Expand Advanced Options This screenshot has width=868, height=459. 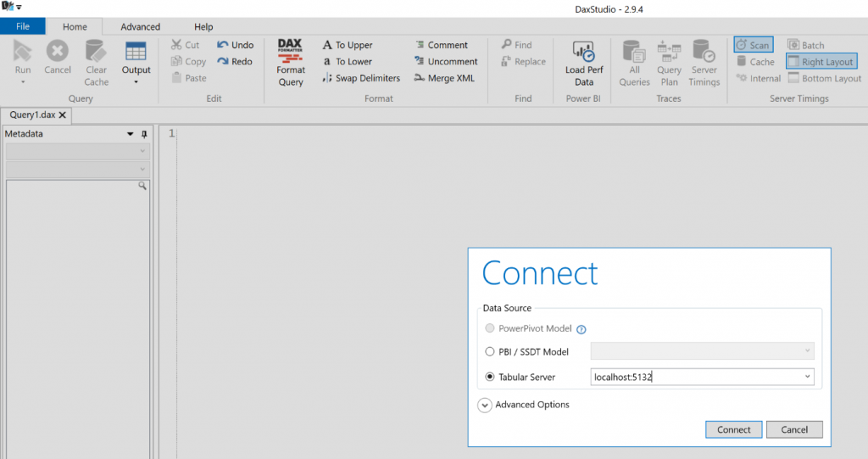pyautogui.click(x=484, y=406)
